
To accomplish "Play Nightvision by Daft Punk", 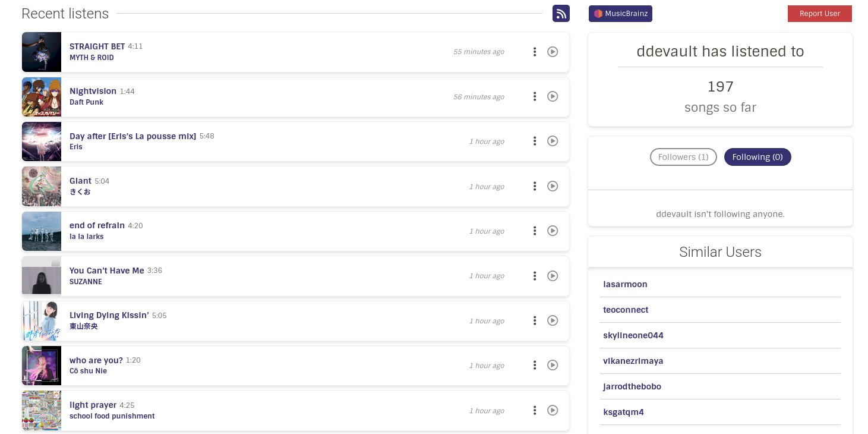I will [x=553, y=96].
